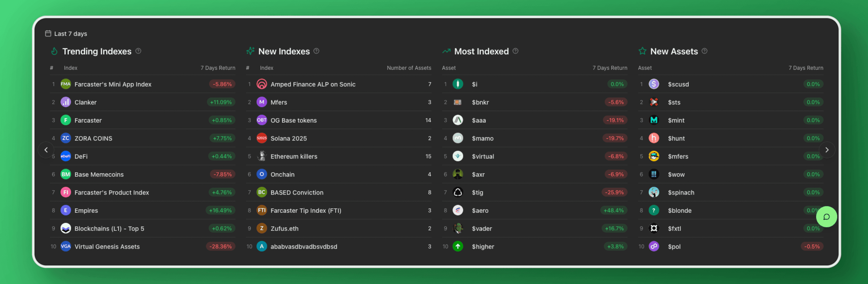Click the $bnkr asset icon
The width and height of the screenshot is (868, 284).
click(458, 102)
